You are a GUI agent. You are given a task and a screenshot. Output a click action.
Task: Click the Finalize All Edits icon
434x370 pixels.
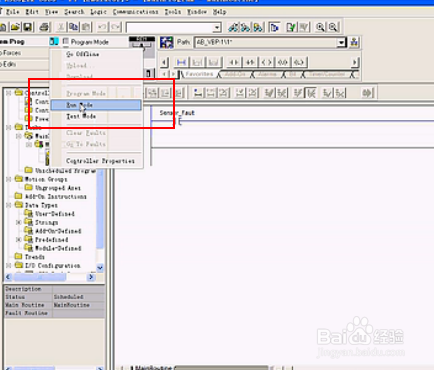(367, 93)
